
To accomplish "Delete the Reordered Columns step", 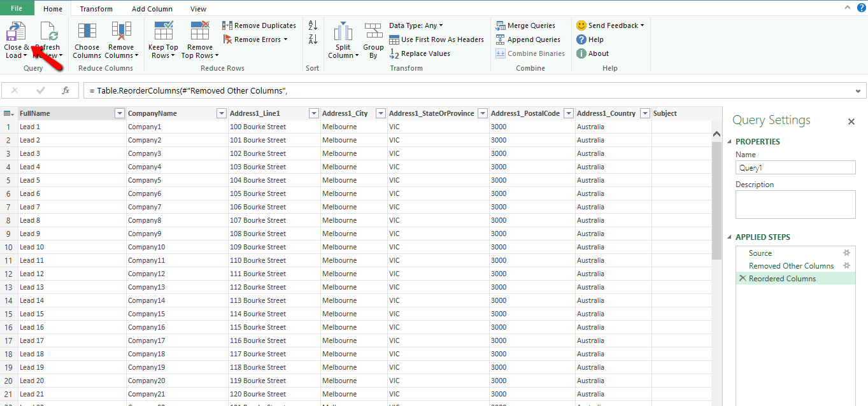I will coord(742,279).
